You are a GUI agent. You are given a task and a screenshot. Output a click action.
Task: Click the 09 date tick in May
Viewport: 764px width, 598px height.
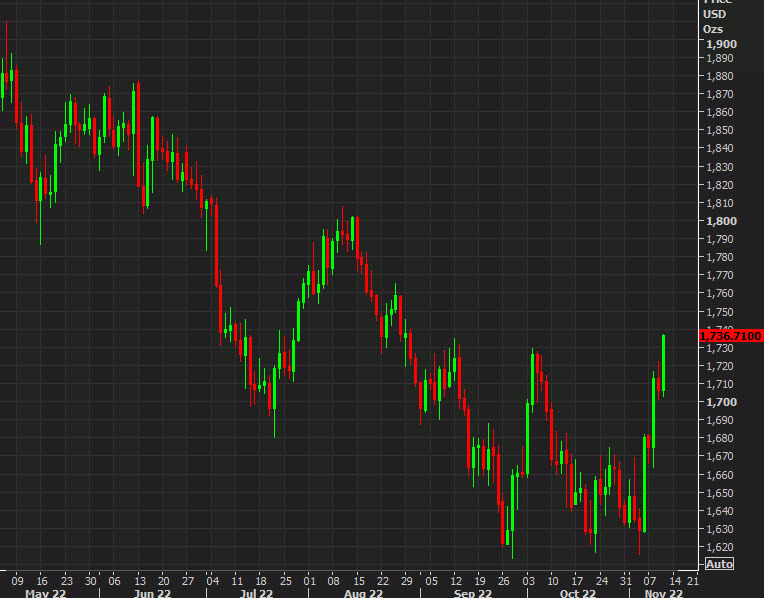pyautogui.click(x=17, y=581)
